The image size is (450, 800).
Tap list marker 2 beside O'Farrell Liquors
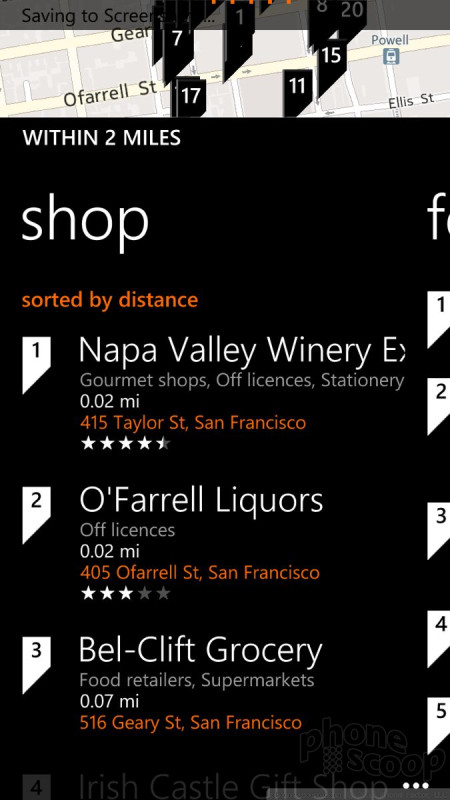36,515
